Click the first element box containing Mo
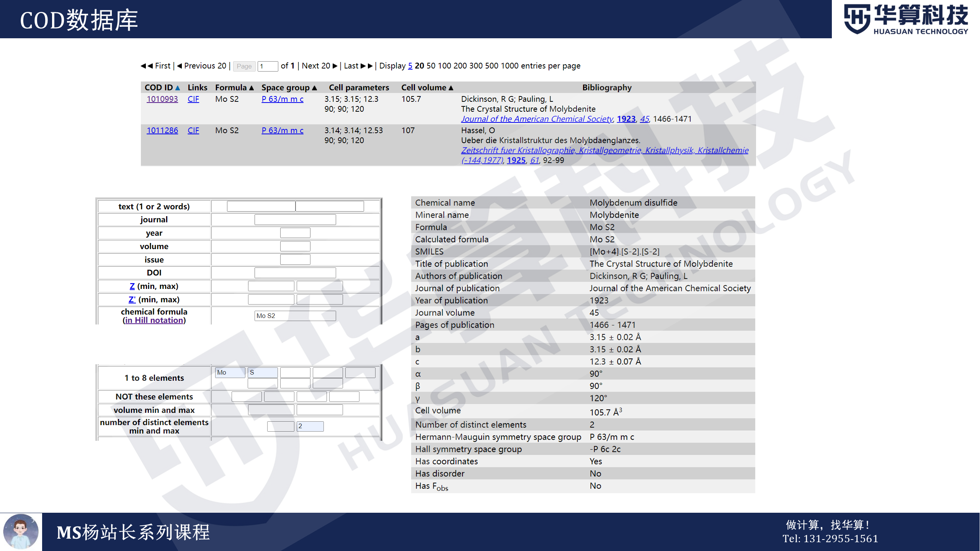The image size is (980, 551). [x=230, y=372]
